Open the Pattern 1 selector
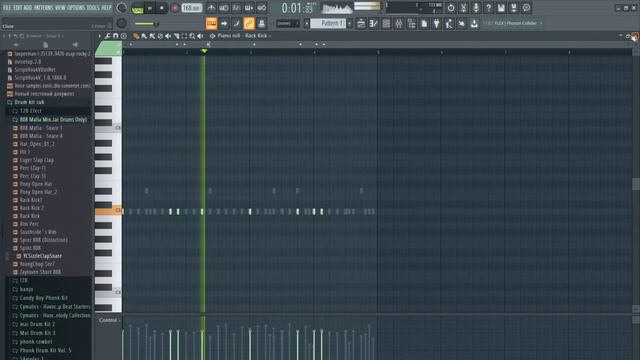 [329, 24]
